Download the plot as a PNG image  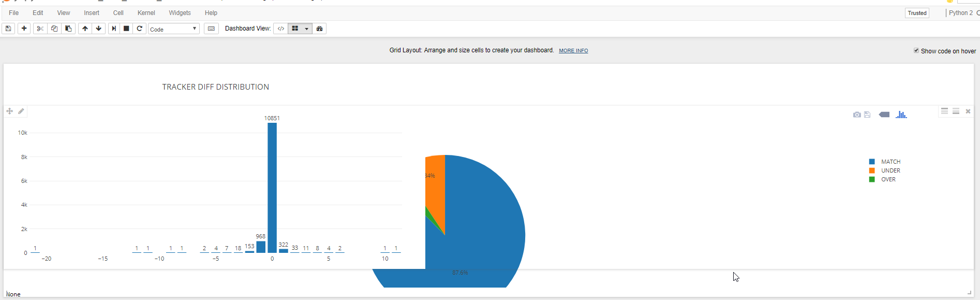tap(856, 115)
